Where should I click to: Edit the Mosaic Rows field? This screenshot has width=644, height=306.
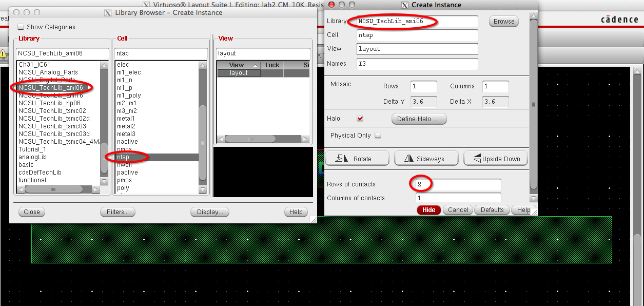[424, 86]
